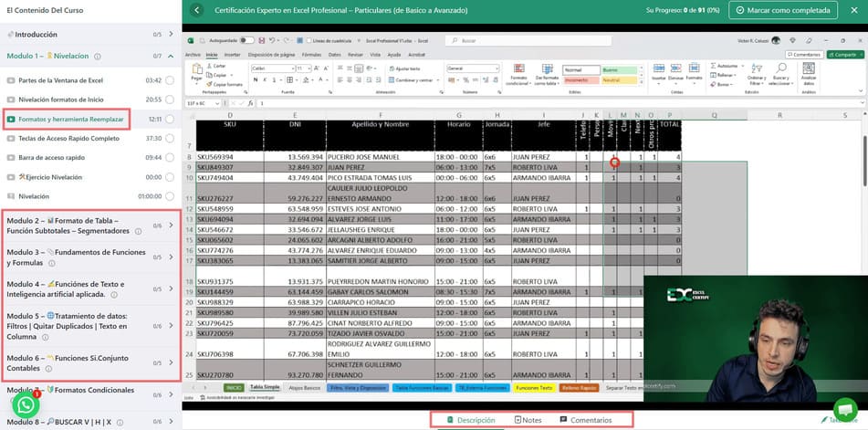This screenshot has height=430, width=868.
Task: Mark 'Partes de la Ventana de Excel' complete circle
Action: [170, 80]
